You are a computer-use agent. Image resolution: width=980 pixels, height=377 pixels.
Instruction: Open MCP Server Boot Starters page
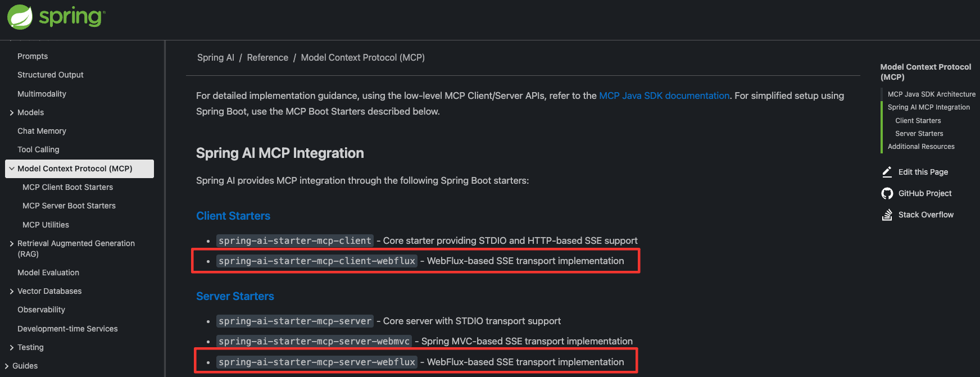69,206
